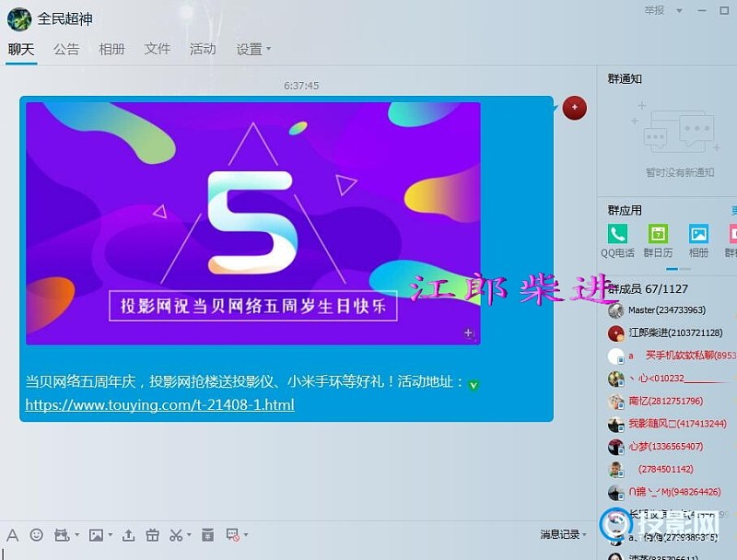
Task: Click the 群成员 67/1127 header
Action: (648, 288)
